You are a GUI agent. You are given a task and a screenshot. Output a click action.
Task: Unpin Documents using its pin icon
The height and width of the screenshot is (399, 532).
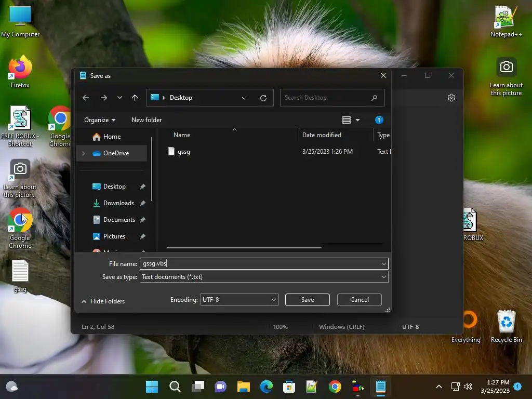tap(143, 220)
